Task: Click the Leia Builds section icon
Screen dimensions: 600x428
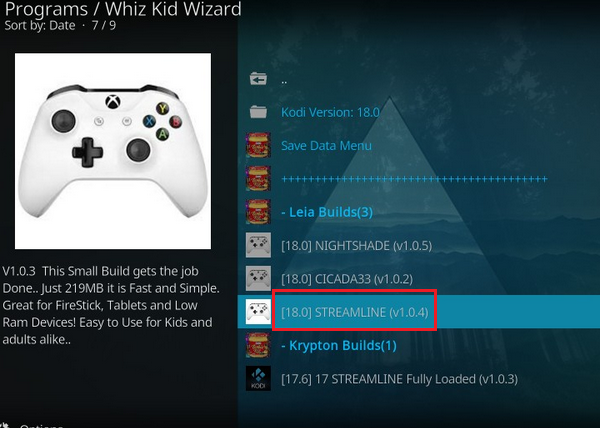Action: click(x=258, y=212)
